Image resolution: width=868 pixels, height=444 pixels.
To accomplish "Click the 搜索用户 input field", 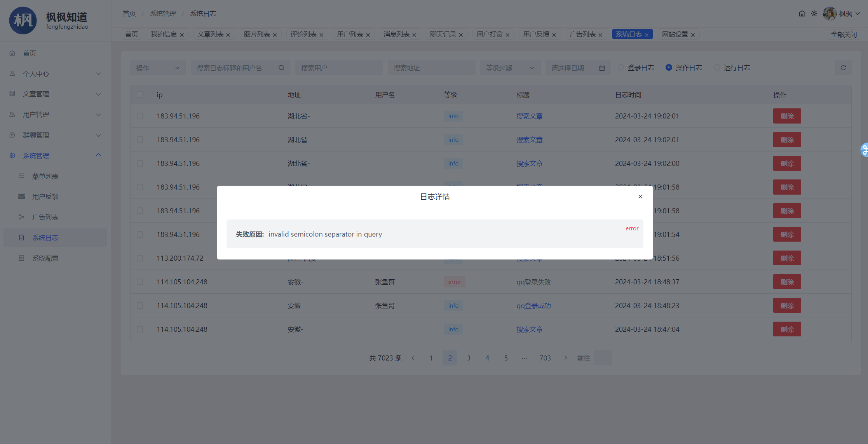I will (339, 68).
